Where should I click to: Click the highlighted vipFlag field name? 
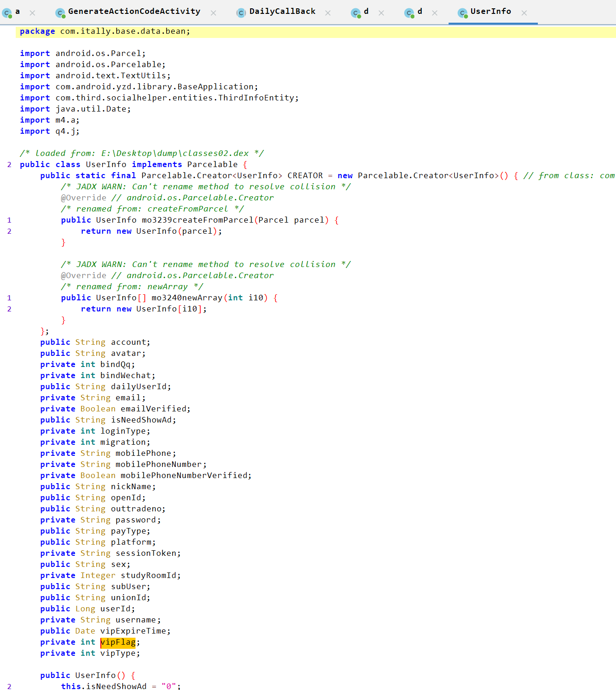click(118, 642)
